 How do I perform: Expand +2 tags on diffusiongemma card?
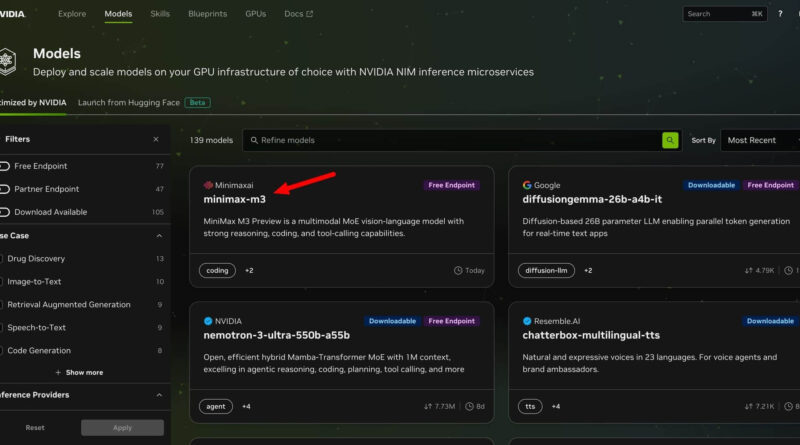pyautogui.click(x=588, y=270)
